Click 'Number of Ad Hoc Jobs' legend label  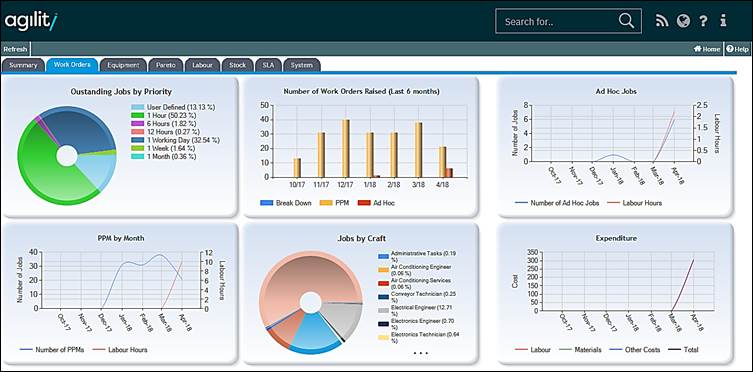click(565, 203)
